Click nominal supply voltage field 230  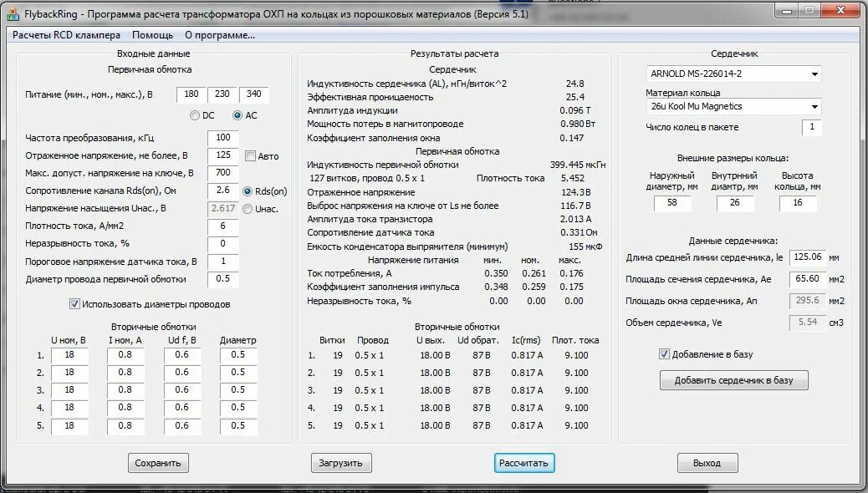[222, 94]
